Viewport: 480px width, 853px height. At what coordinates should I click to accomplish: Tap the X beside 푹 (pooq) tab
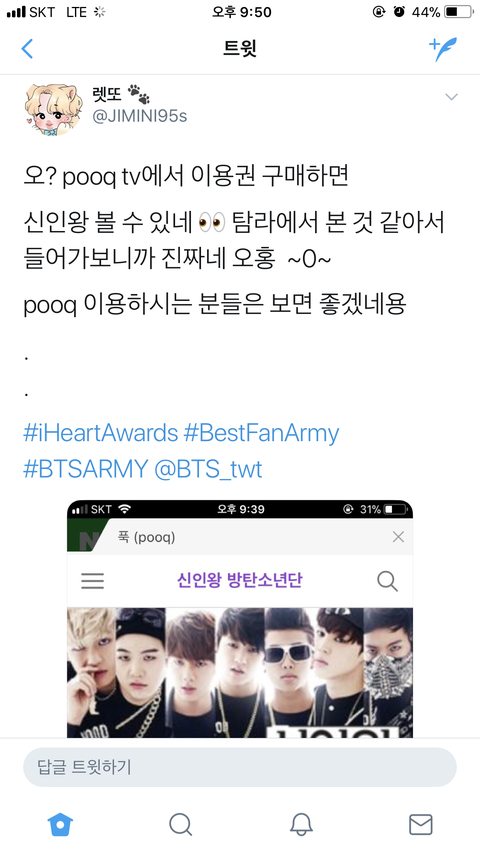click(x=398, y=537)
